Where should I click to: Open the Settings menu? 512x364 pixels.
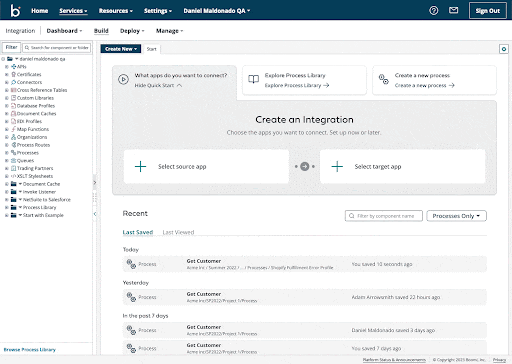pos(158,11)
